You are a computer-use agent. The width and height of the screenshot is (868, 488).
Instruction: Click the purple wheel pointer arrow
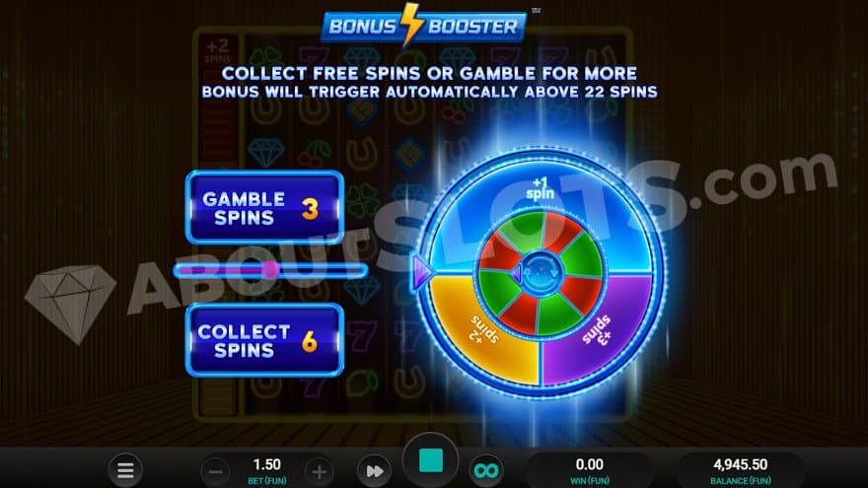coord(422,271)
